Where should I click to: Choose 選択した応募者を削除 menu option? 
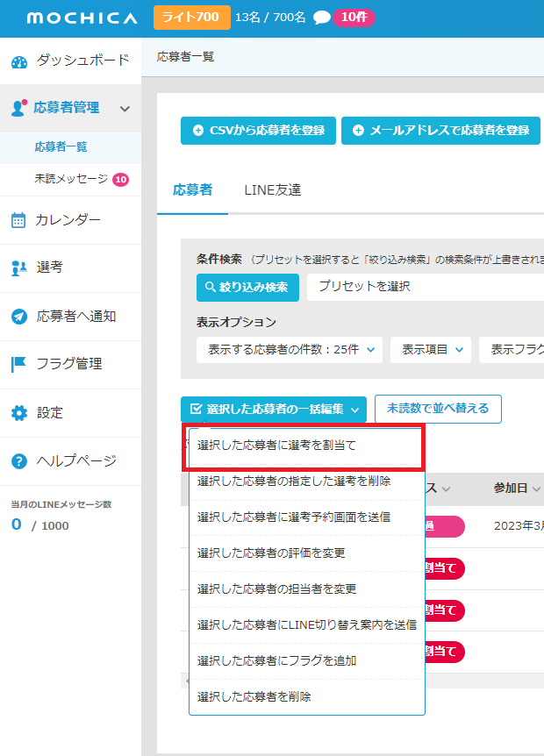pyautogui.click(x=254, y=696)
